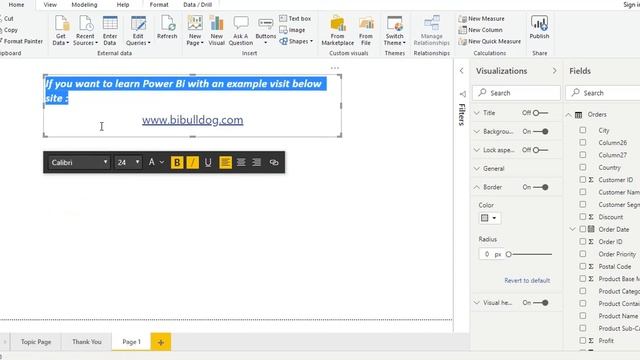Toggle the Lock aspect switch
This screenshot has height=360, width=640.
[x=541, y=150]
